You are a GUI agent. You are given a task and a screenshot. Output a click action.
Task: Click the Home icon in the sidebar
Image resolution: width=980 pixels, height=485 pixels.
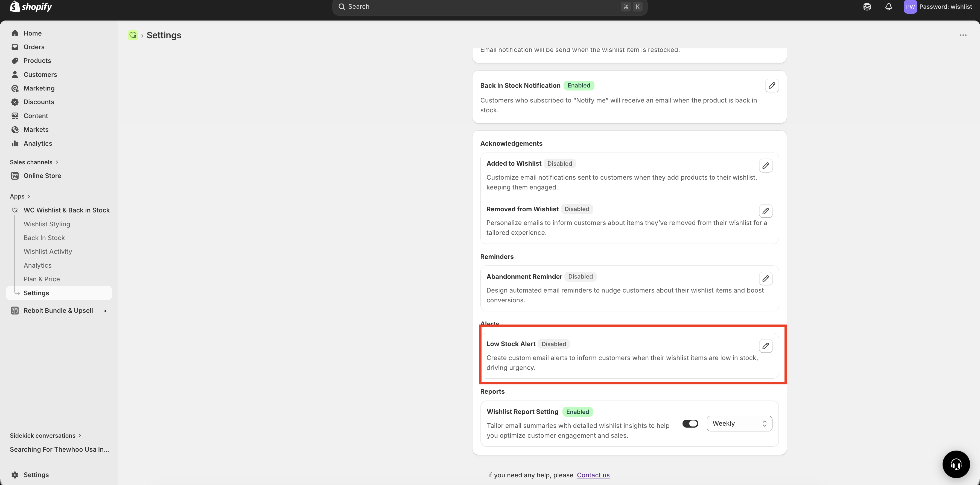pos(15,33)
